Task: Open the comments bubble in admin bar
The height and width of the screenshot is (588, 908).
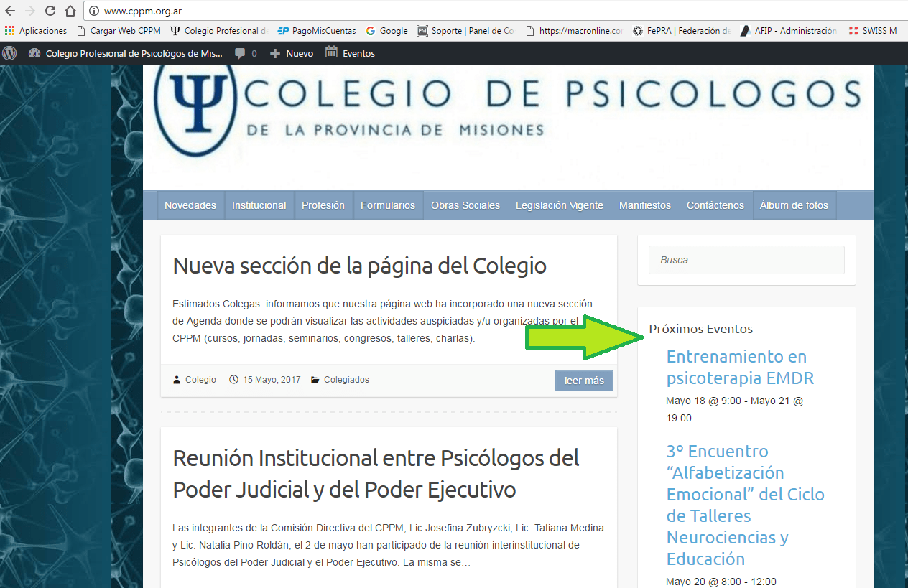Action: pos(245,53)
